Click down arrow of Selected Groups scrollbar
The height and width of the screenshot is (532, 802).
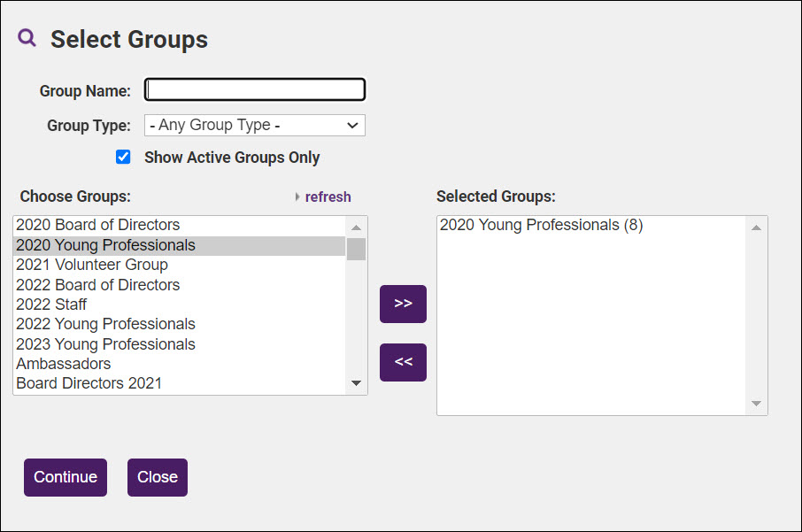tap(756, 404)
